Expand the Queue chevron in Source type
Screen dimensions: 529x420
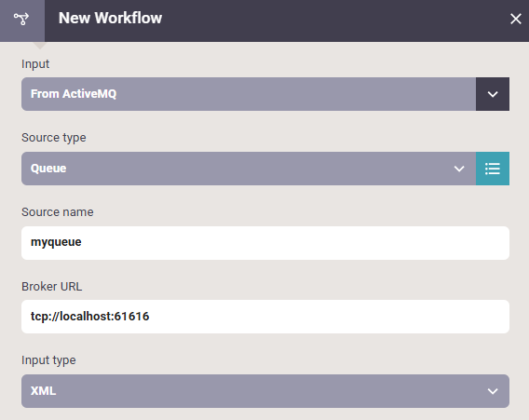point(459,169)
